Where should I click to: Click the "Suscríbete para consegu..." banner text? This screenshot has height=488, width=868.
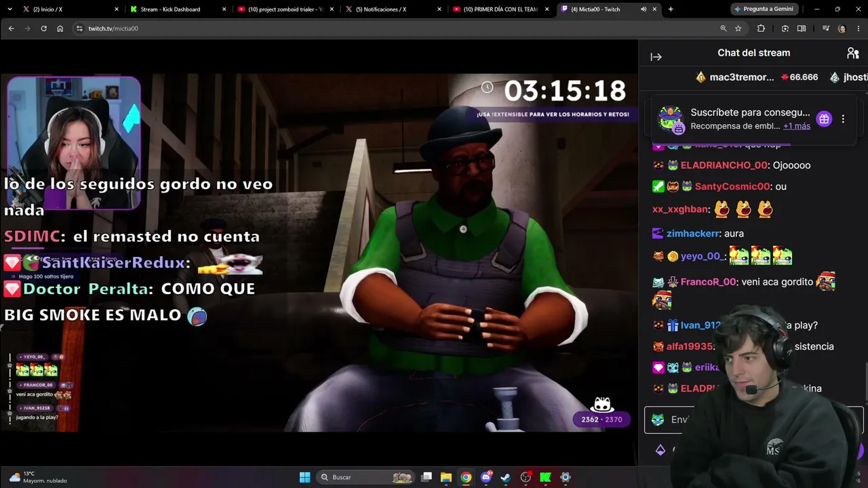pos(750,113)
